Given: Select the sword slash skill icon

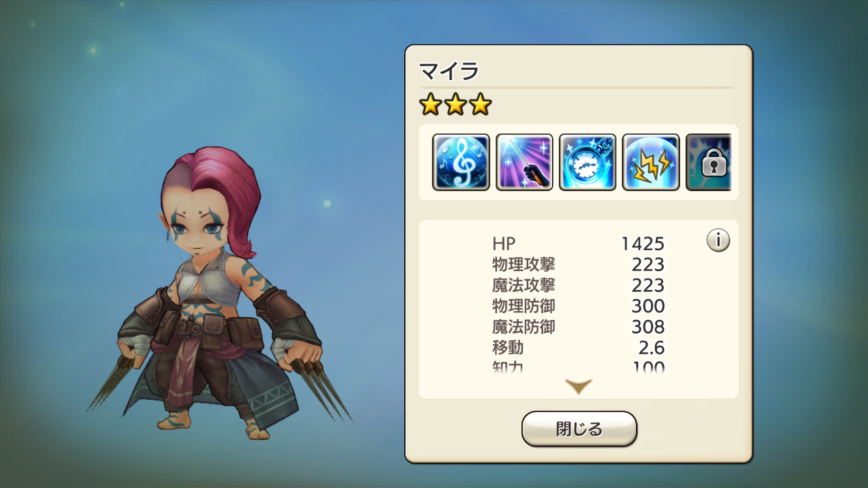Looking at the screenshot, I should (524, 162).
